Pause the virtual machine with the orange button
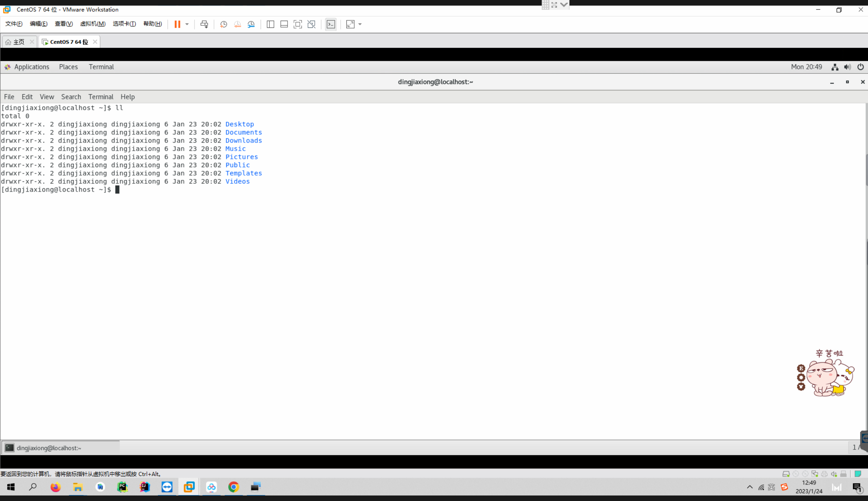This screenshot has height=501, width=868. coord(177,24)
